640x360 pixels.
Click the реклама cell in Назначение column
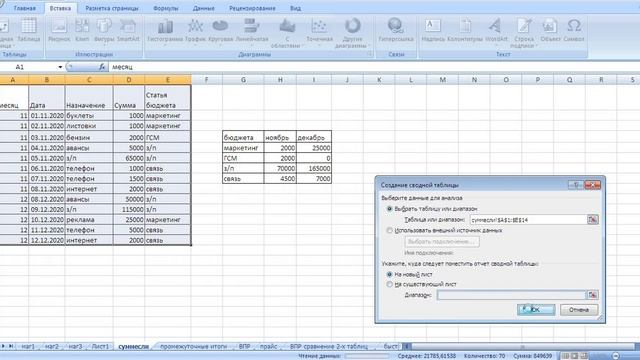tap(89, 220)
